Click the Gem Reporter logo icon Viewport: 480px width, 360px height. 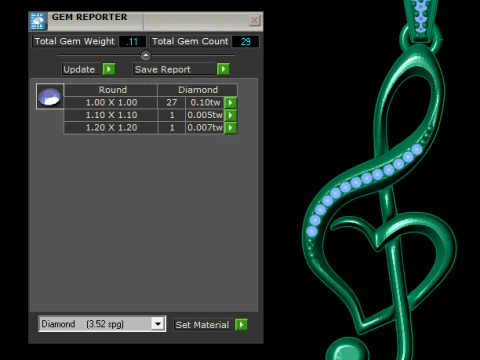tap(37, 21)
